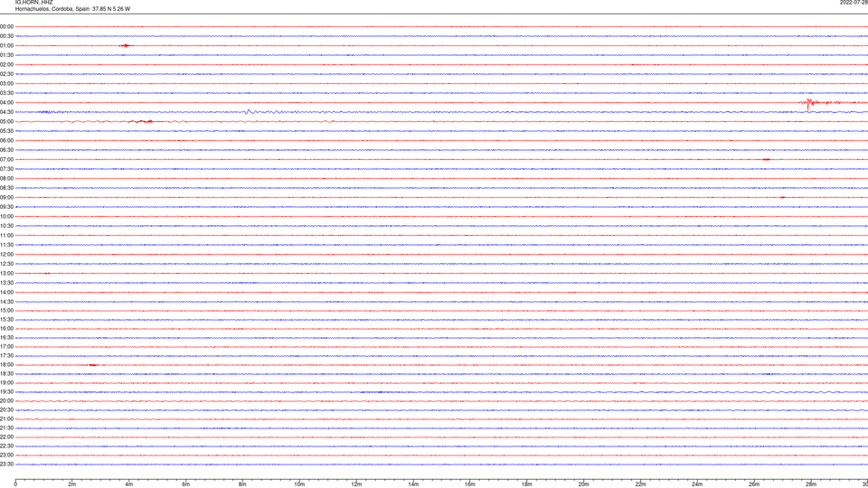The width and height of the screenshot is (868, 488).
Task: Select the '21:00' trace time label
Action: coord(6,419)
